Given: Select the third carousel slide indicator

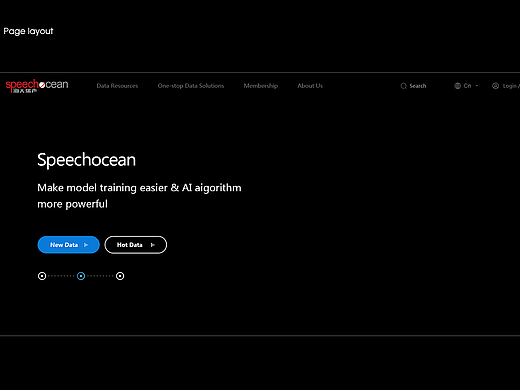Looking at the screenshot, I should point(120,276).
